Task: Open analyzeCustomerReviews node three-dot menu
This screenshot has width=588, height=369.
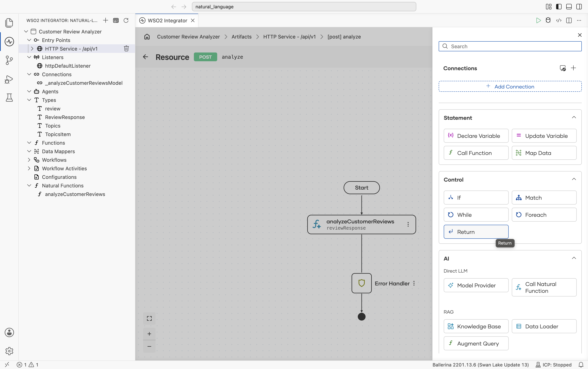Action: coord(408,224)
